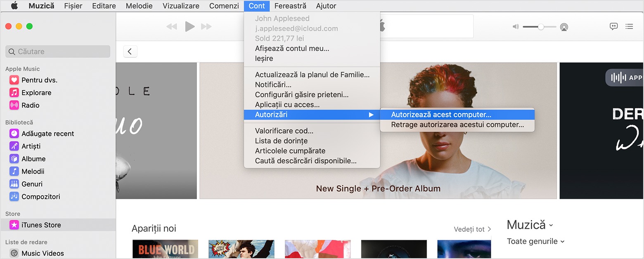Open the Apple menu logo
The image size is (644, 259).
[14, 6]
